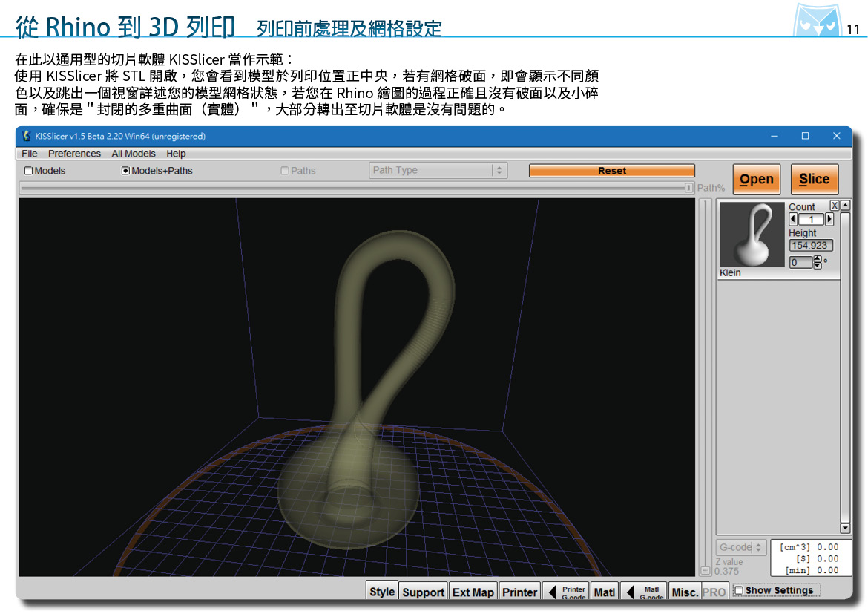Click the Z value 0.375 label
This screenshot has width=868, height=614.
tap(728, 566)
